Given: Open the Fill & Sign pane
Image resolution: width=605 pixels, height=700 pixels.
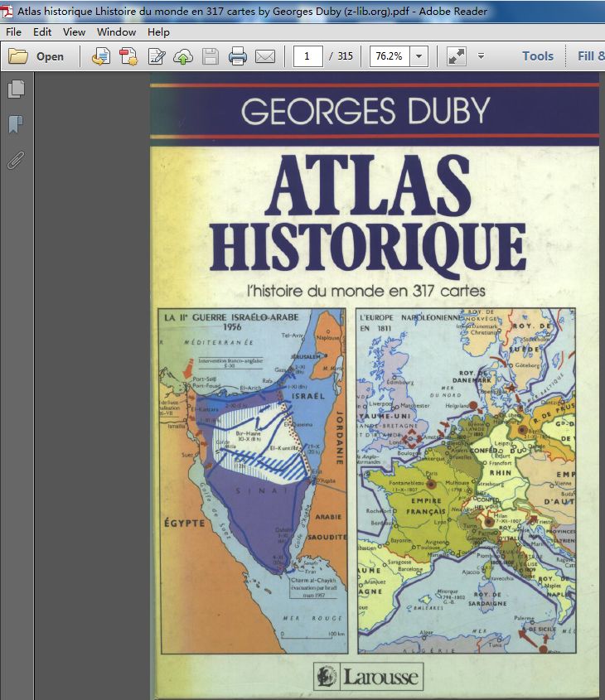Looking at the screenshot, I should point(591,56).
